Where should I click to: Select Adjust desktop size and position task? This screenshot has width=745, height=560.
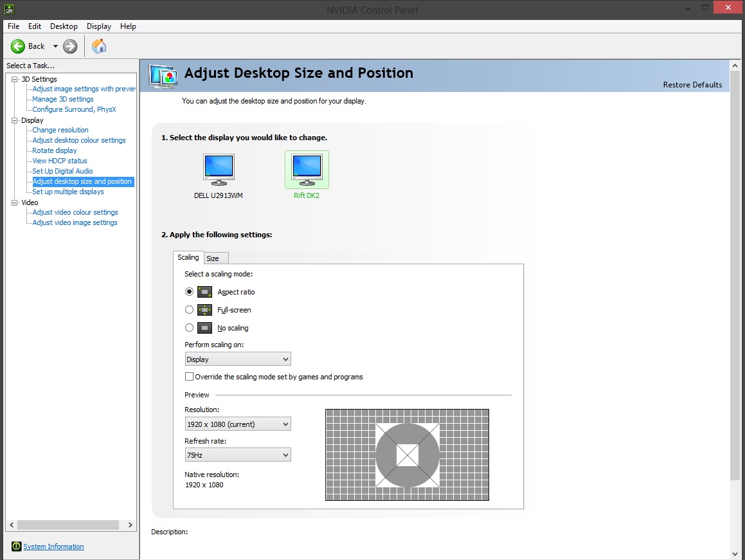(82, 181)
